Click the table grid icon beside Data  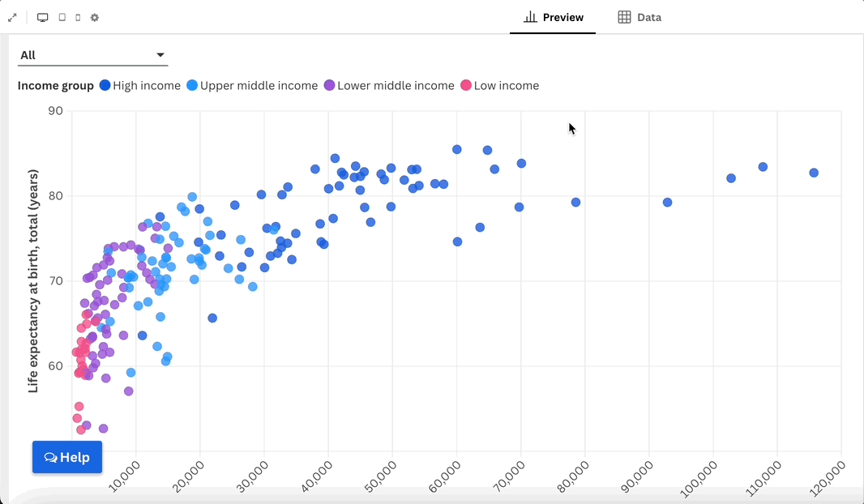624,17
